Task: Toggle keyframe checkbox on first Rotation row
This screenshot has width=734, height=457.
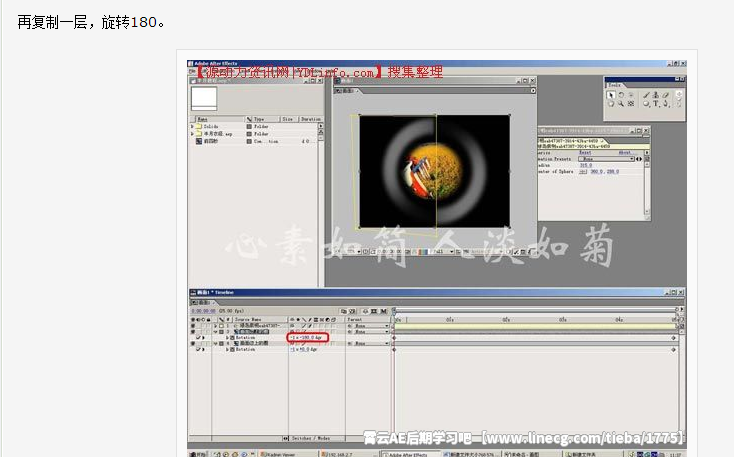Action: 198,338
